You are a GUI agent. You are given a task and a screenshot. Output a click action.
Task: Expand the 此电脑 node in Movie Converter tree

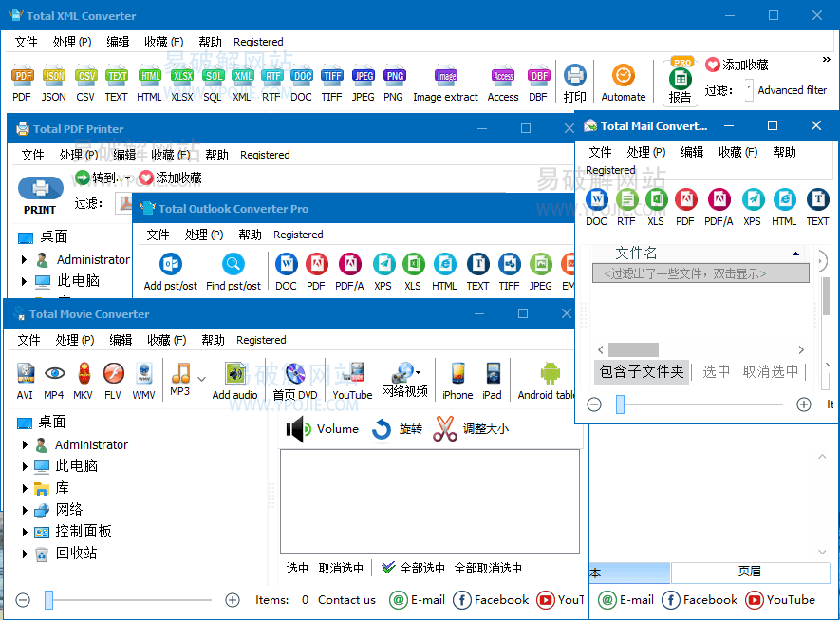(24, 466)
